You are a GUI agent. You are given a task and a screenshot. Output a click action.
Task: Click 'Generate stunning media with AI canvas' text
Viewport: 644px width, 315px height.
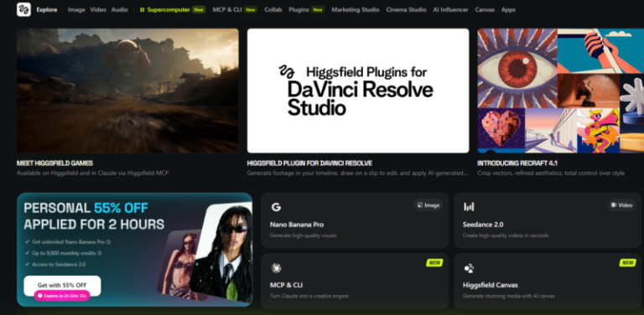tap(508, 296)
